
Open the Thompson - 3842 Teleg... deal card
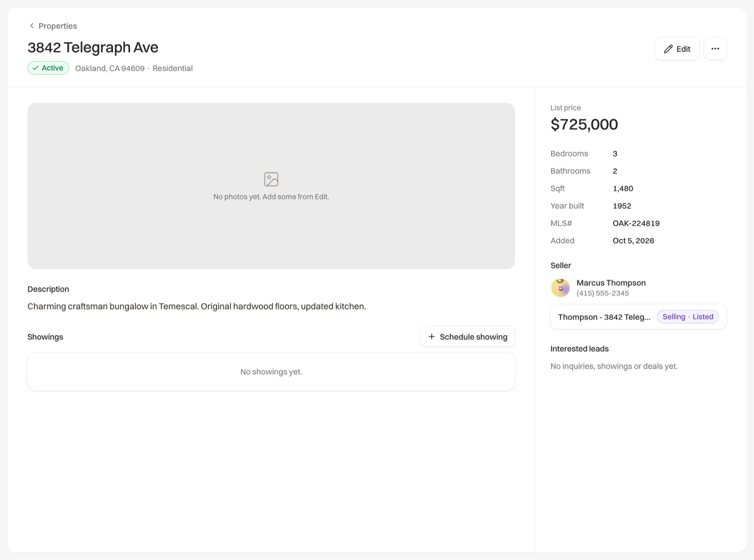[x=638, y=317]
